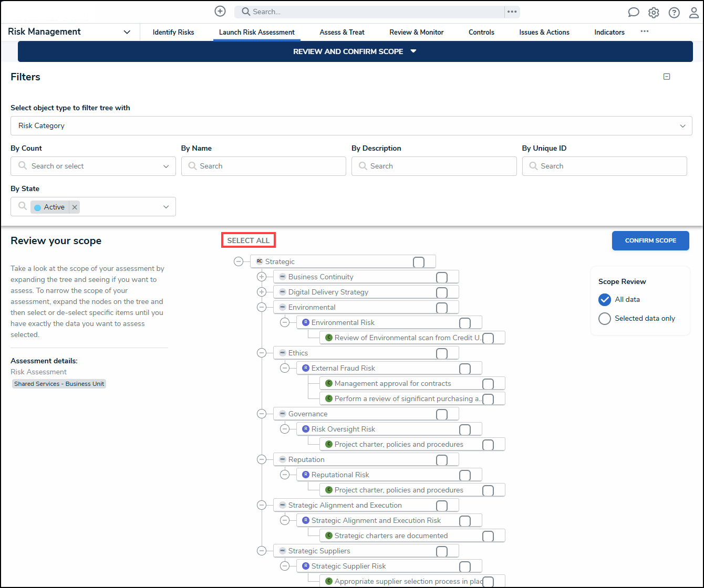The width and height of the screenshot is (704, 588).
Task: Remove the Active state filter chip
Action: [x=75, y=207]
